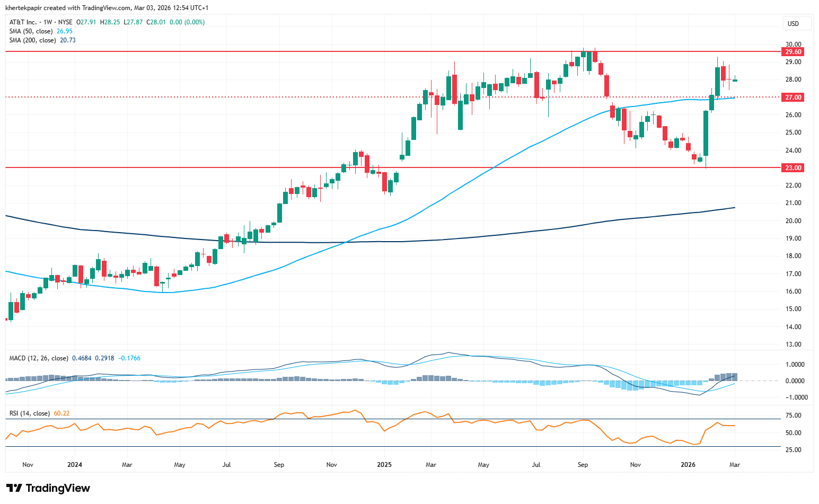The height and width of the screenshot is (504, 819).
Task: Select the 29.60 red price label
Action: coord(793,52)
